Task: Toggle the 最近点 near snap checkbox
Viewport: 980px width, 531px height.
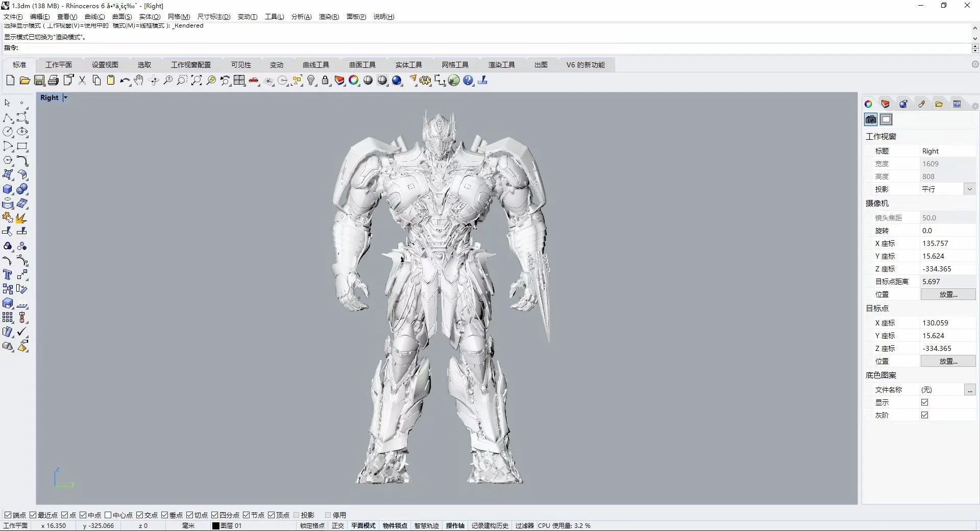Action: pos(33,515)
